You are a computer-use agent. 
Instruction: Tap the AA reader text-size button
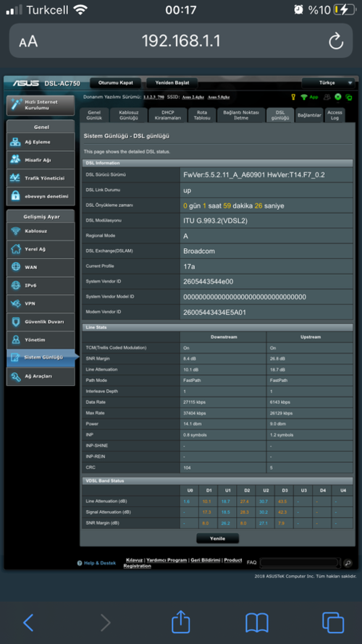[28, 41]
